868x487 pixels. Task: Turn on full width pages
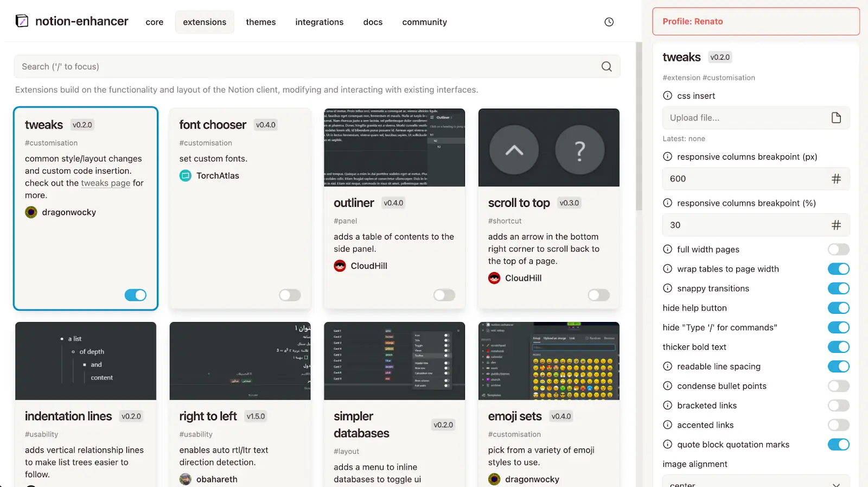[x=839, y=249]
